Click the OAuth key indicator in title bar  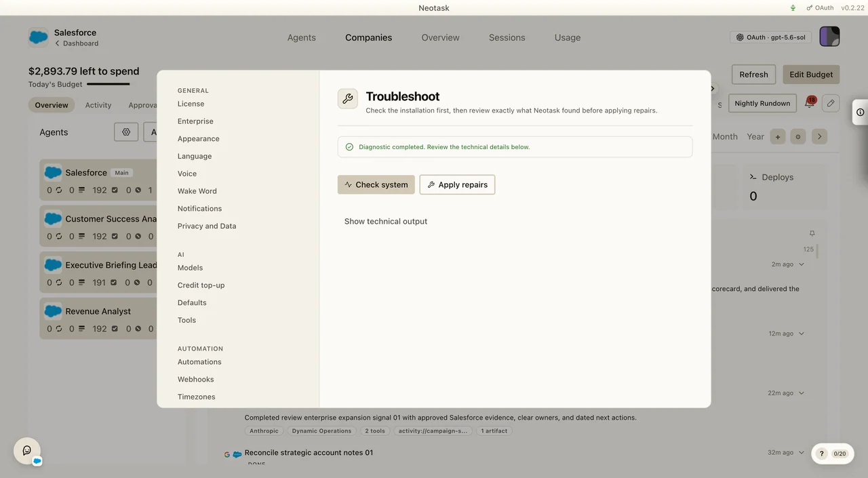tap(820, 8)
